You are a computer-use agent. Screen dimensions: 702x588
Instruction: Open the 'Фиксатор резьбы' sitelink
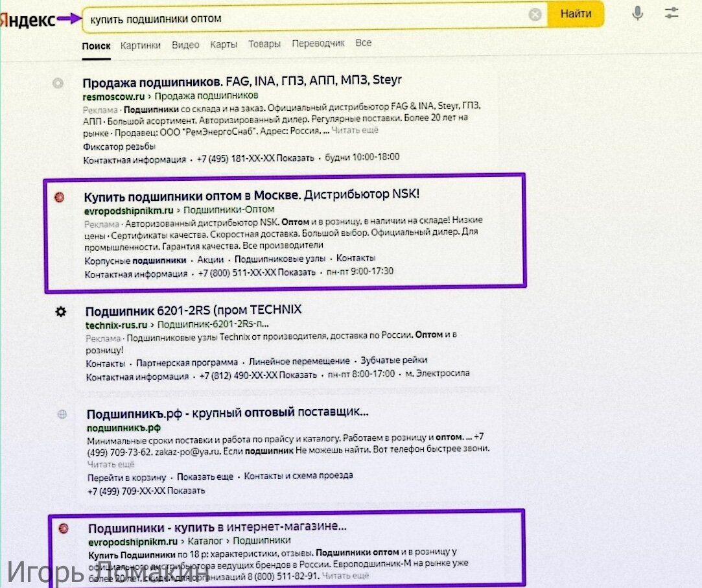coord(119,147)
